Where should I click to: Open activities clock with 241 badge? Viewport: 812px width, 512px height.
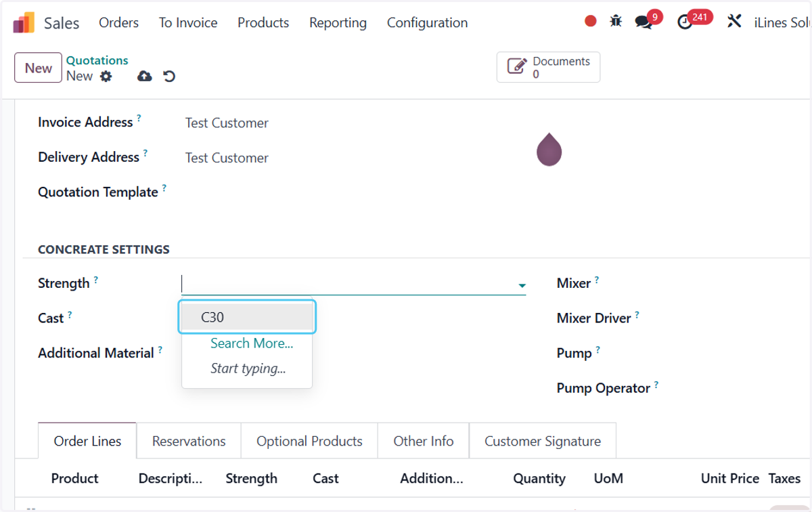[x=686, y=22]
